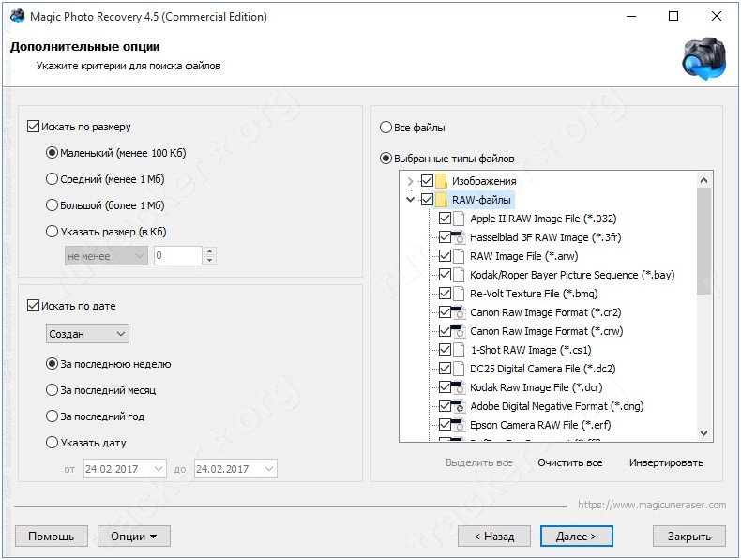Screen dimensions: 741x560
Task: Click the Закрыть button
Action: pos(689,537)
